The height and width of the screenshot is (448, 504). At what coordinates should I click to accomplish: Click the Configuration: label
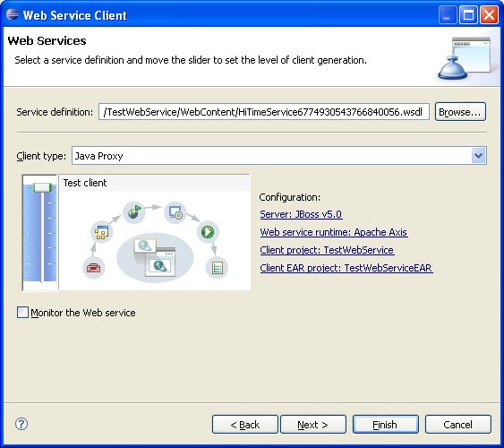tap(290, 197)
